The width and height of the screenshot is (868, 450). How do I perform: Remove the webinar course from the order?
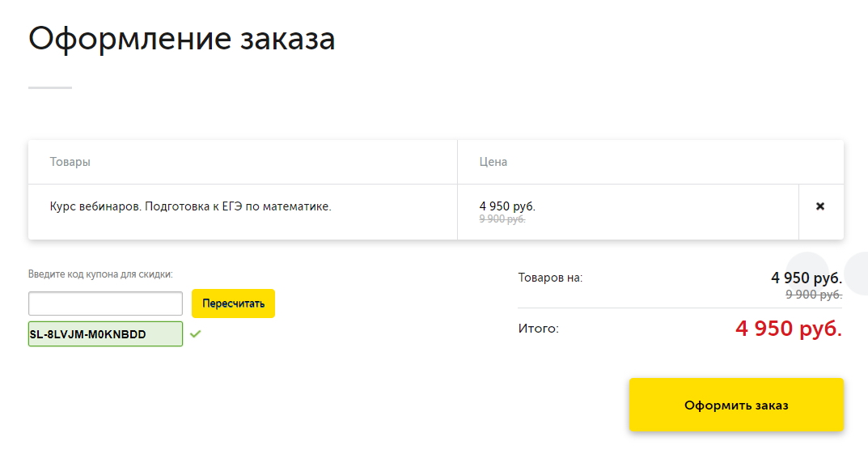820,206
